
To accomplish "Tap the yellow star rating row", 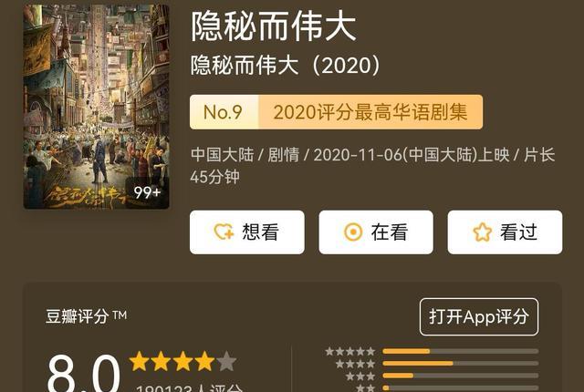I will tap(182, 361).
